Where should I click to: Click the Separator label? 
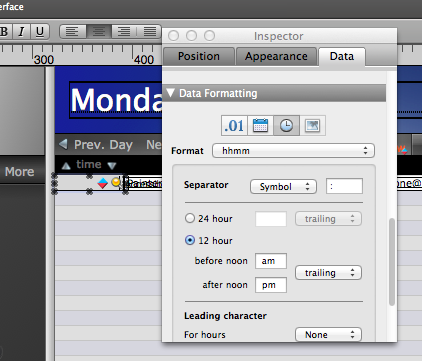click(206, 185)
